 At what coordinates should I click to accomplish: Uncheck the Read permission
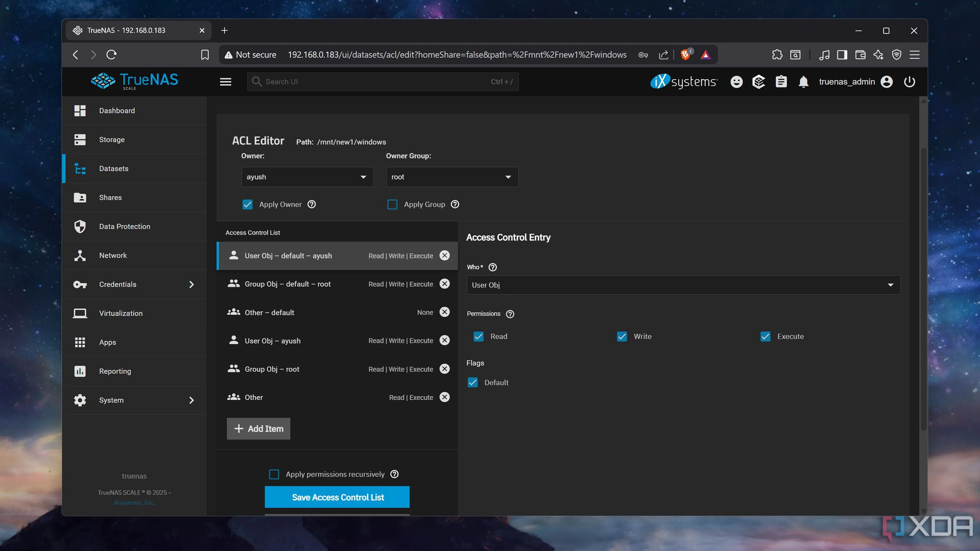(x=479, y=336)
